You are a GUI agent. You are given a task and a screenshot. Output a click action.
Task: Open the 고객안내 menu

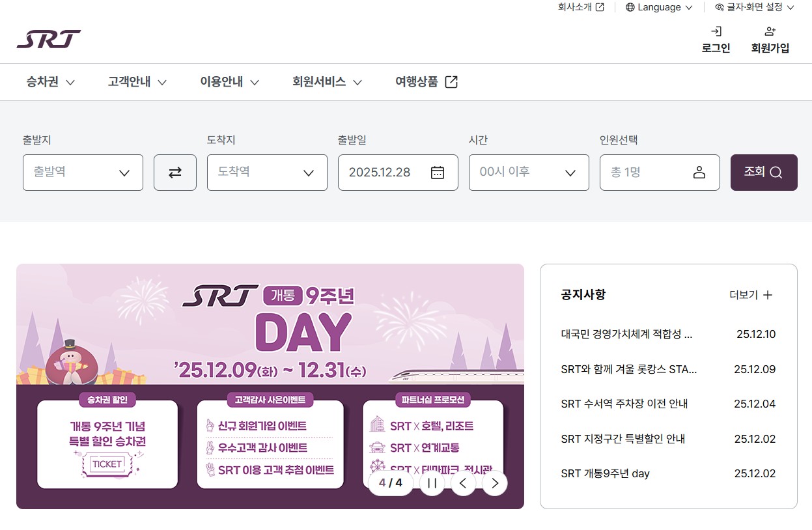point(130,82)
